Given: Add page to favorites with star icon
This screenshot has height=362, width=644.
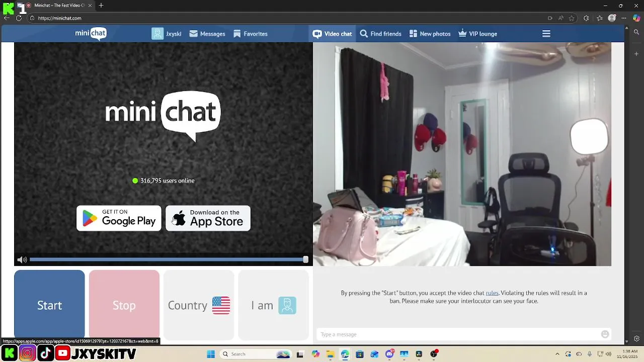Looking at the screenshot, I should [572, 18].
